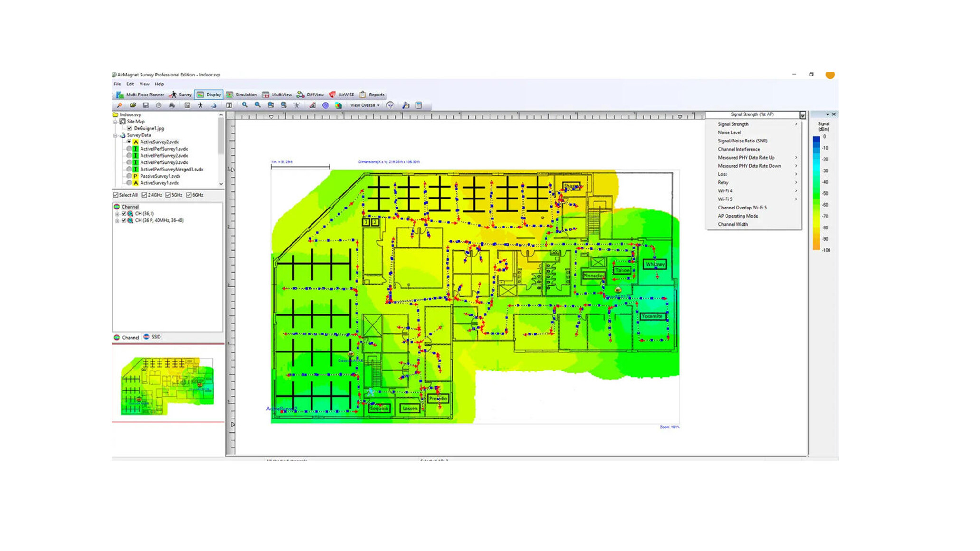
Task: Toggle the 2.4GHz band checkbox
Action: pyautogui.click(x=144, y=195)
